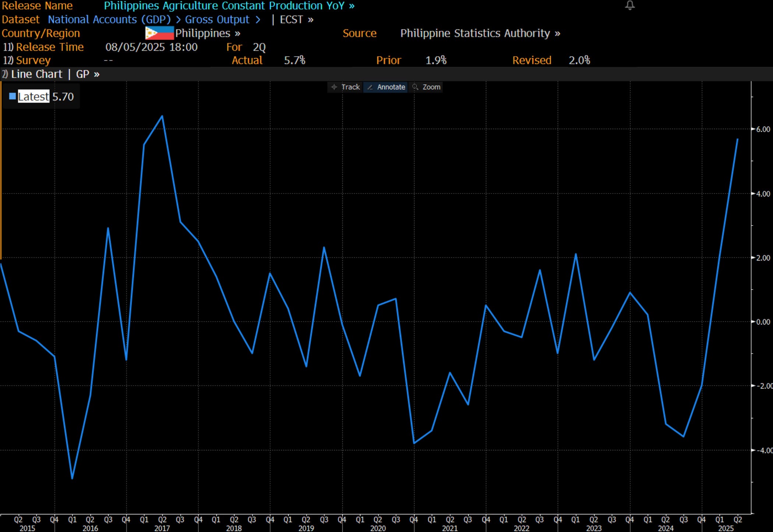Select the Survey row option

33,60
